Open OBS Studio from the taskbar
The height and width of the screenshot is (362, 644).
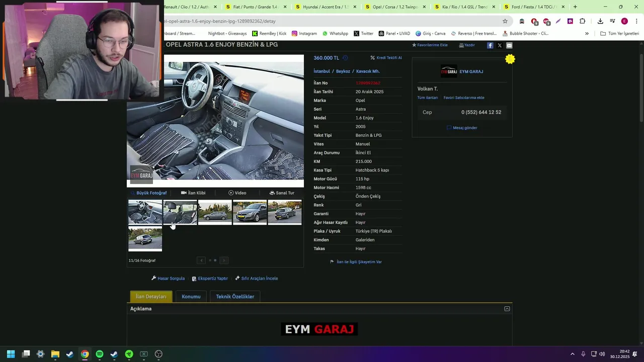pos(158,354)
